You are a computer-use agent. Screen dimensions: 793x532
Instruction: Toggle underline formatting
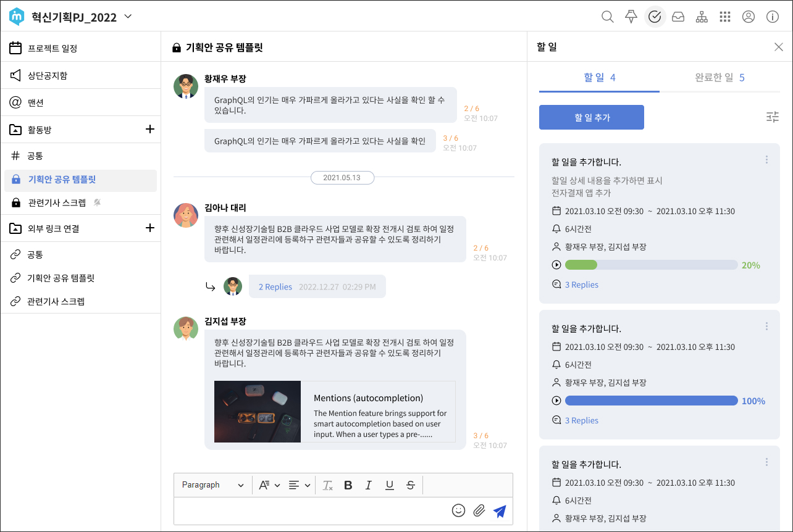(390, 485)
